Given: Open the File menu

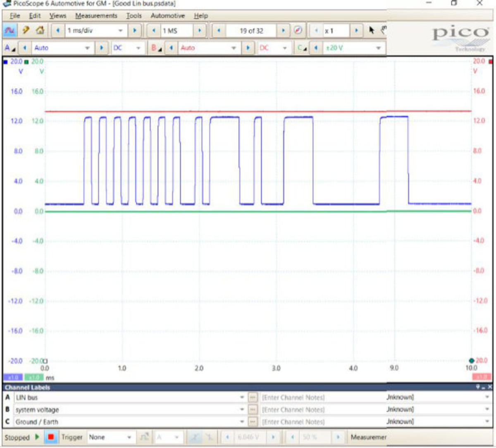Looking at the screenshot, I should [15, 16].
